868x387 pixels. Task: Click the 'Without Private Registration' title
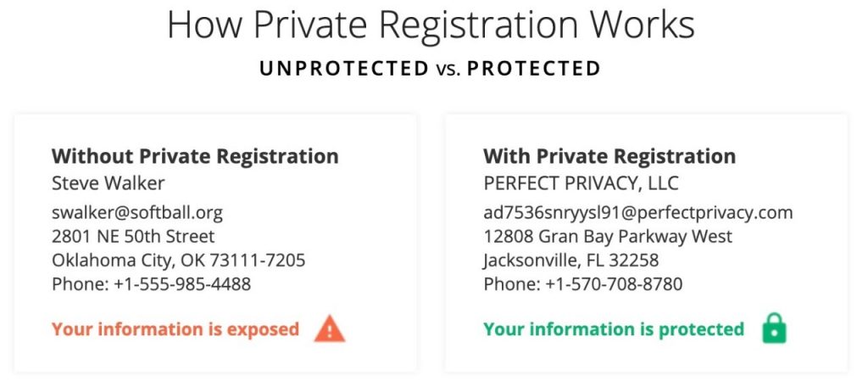pyautogui.click(x=195, y=156)
